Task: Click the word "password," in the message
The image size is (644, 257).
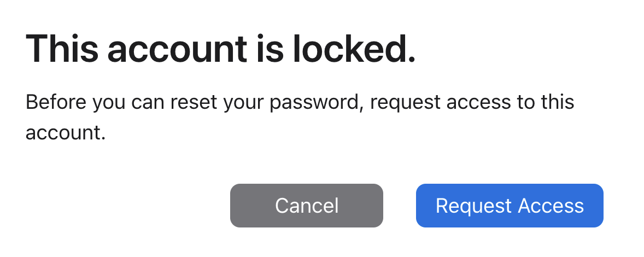Action: tap(321, 103)
